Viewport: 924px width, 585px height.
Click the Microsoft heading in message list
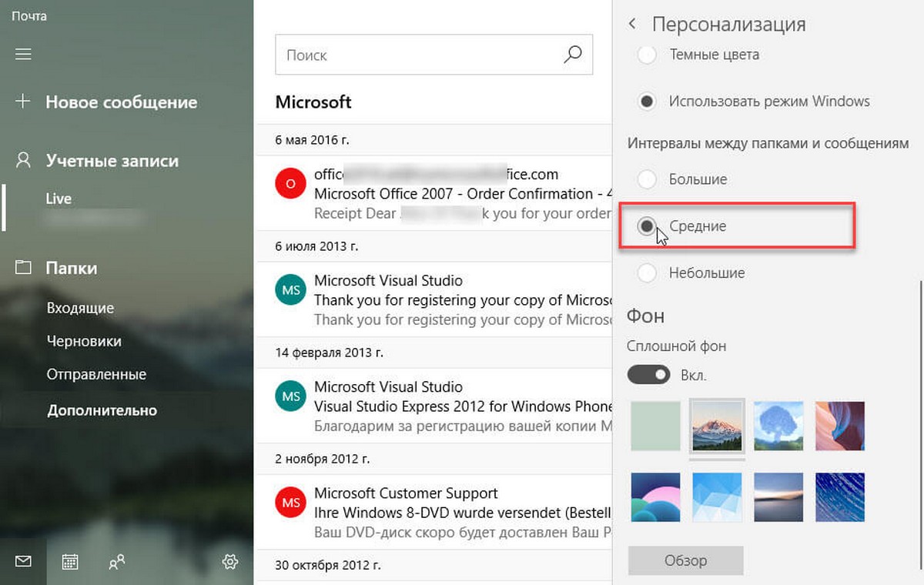pos(313,102)
